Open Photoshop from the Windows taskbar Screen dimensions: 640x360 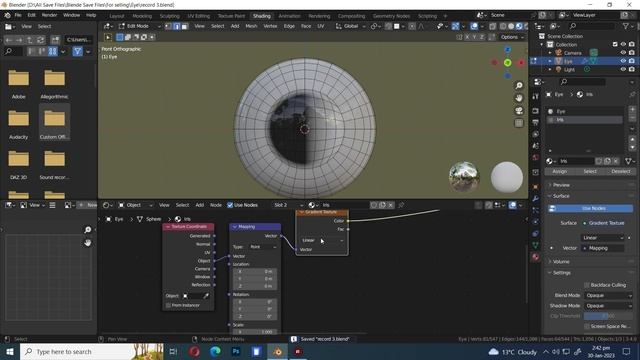click(x=236, y=351)
